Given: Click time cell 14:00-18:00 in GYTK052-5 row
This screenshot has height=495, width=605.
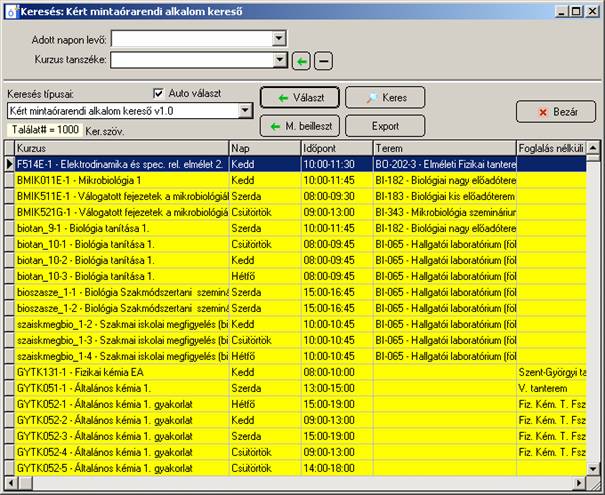Looking at the screenshot, I should (337, 468).
